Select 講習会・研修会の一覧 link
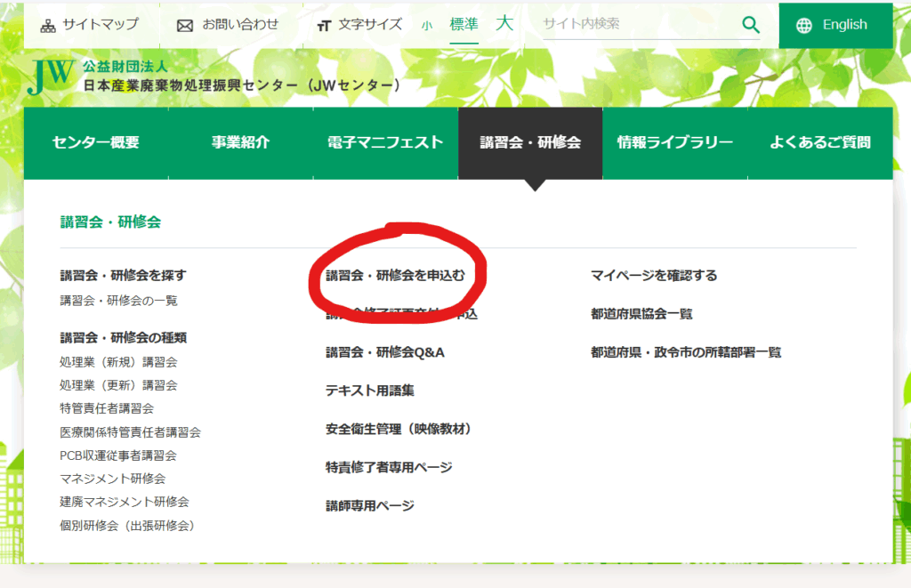 pos(118,301)
